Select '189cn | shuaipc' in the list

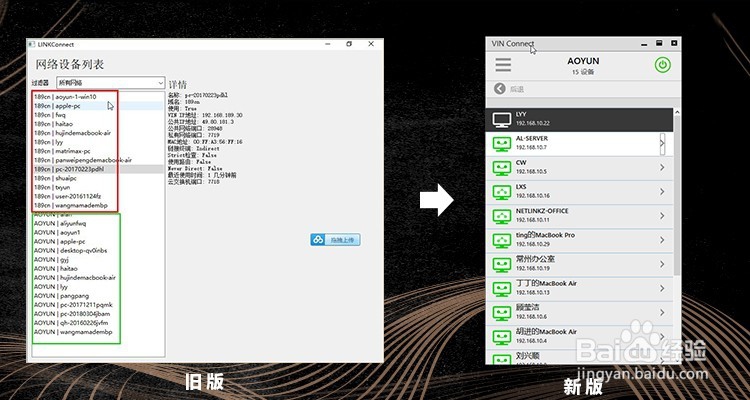pyautogui.click(x=55, y=178)
